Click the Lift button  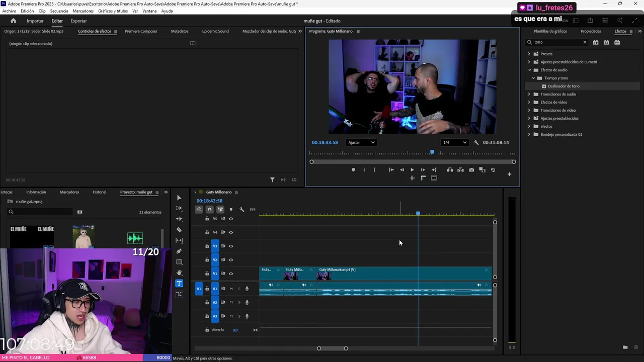pyautogui.click(x=450, y=170)
